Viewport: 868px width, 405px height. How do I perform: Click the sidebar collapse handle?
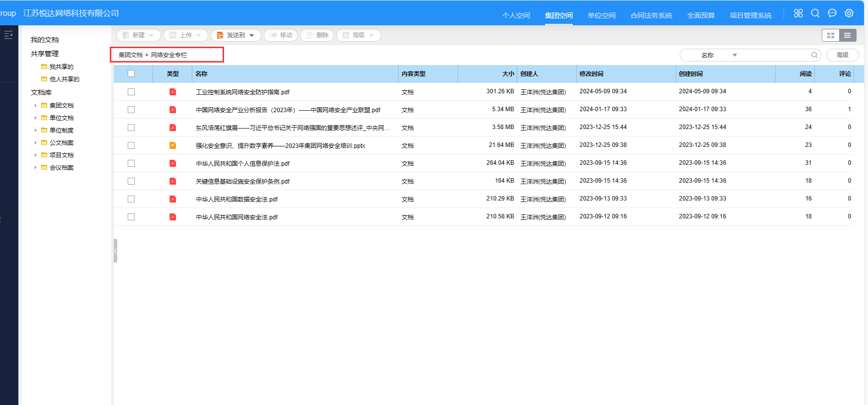click(115, 251)
